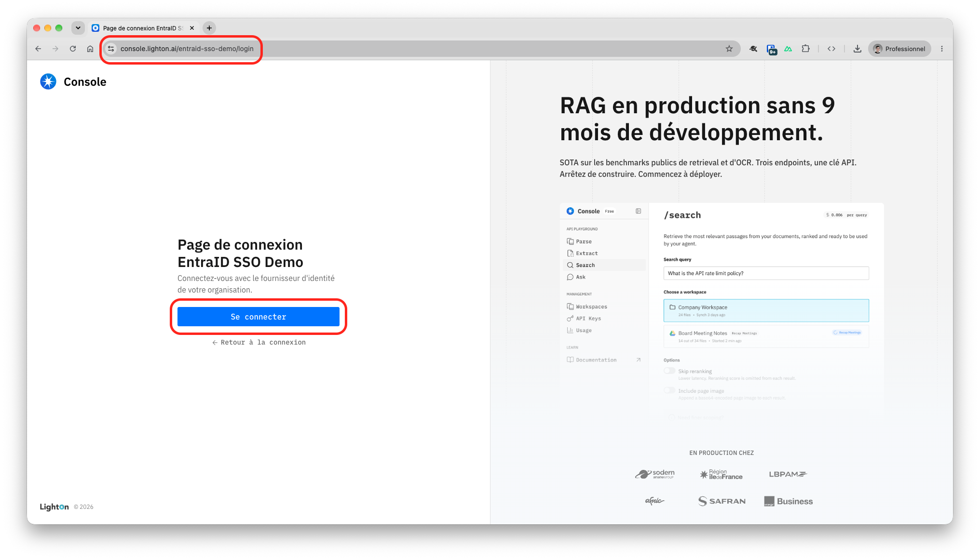980x560 pixels.
Task: Click the blue Se connecter button
Action: coord(258,317)
